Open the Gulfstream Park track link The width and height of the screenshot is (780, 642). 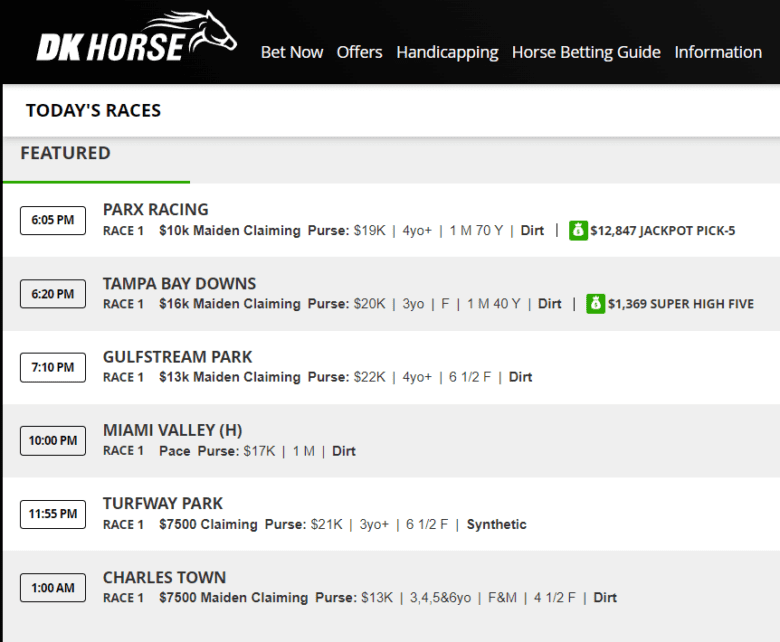coord(178,357)
